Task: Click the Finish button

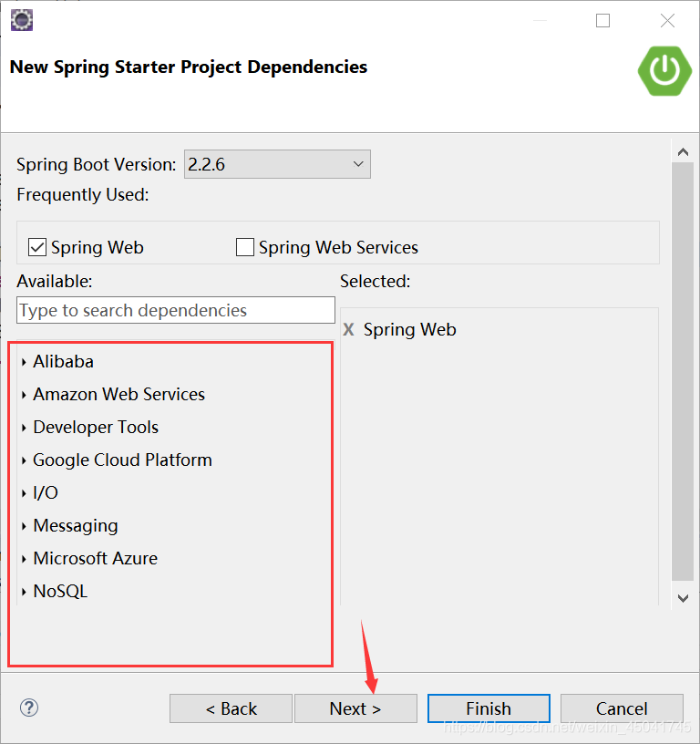Action: pos(489,708)
